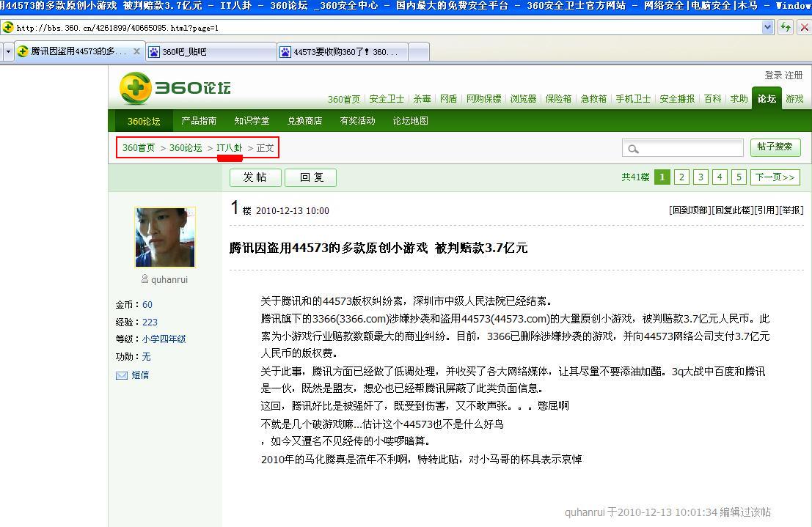Open 求助 in top navigation
812x527 pixels.
click(739, 98)
